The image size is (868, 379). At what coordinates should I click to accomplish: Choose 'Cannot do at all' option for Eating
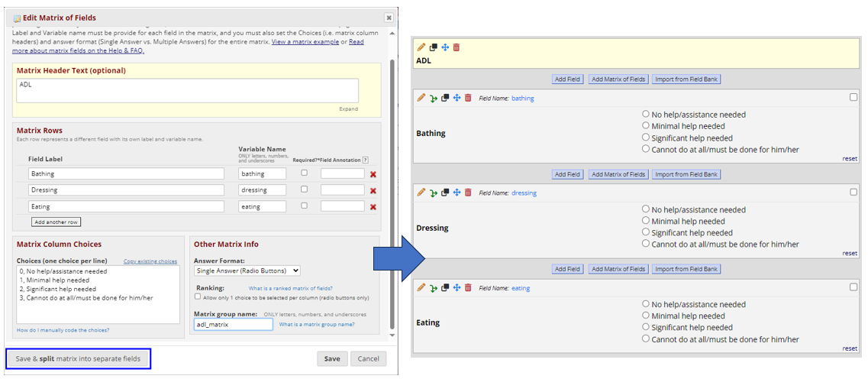646,339
